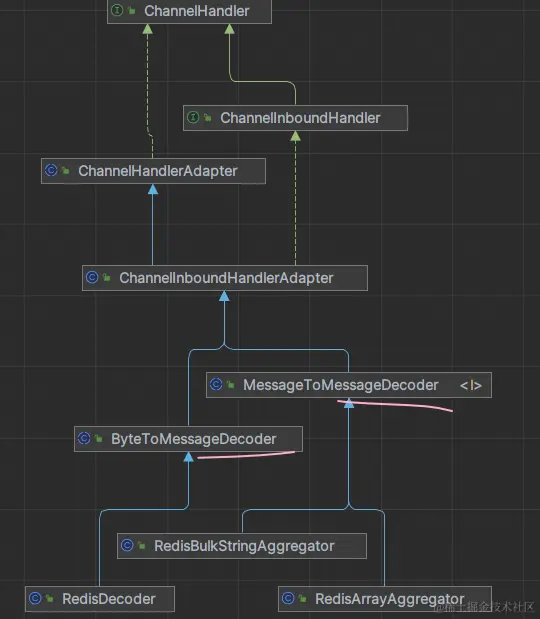Click the visibility icon beside RedisBulkStringAggregator
The width and height of the screenshot is (540, 619).
(142, 546)
